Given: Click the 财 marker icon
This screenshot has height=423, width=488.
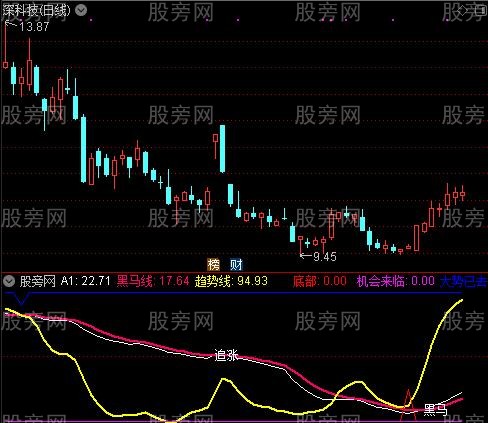Looking at the screenshot, I should point(236,265).
